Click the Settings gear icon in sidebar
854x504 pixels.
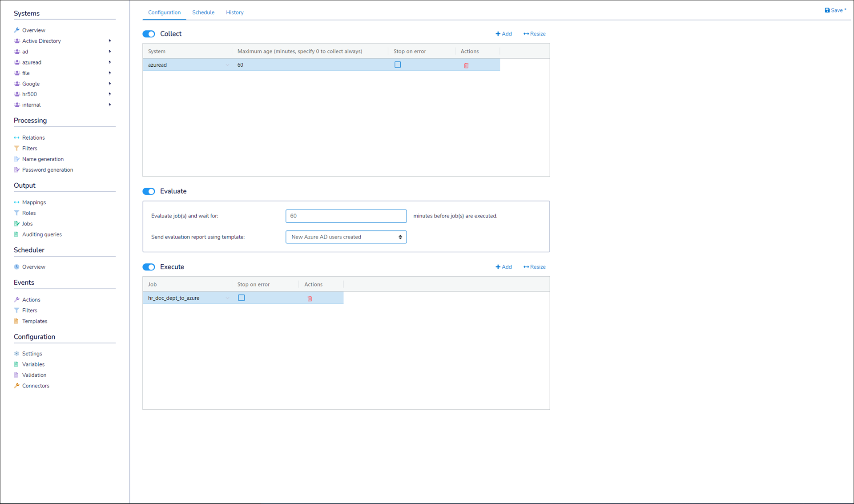(x=16, y=354)
